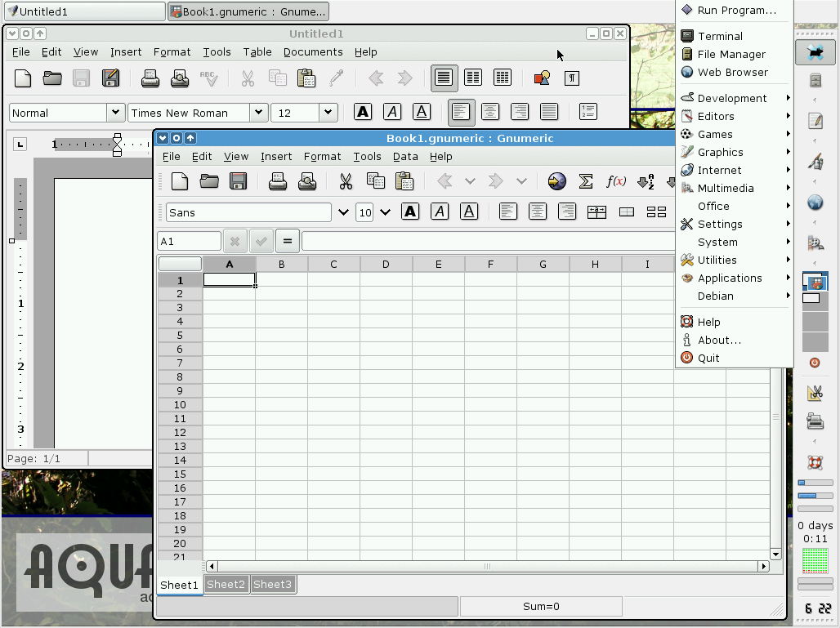
Task: Click Print Preview in the Gnumeric toolbar
Action: tap(307, 181)
